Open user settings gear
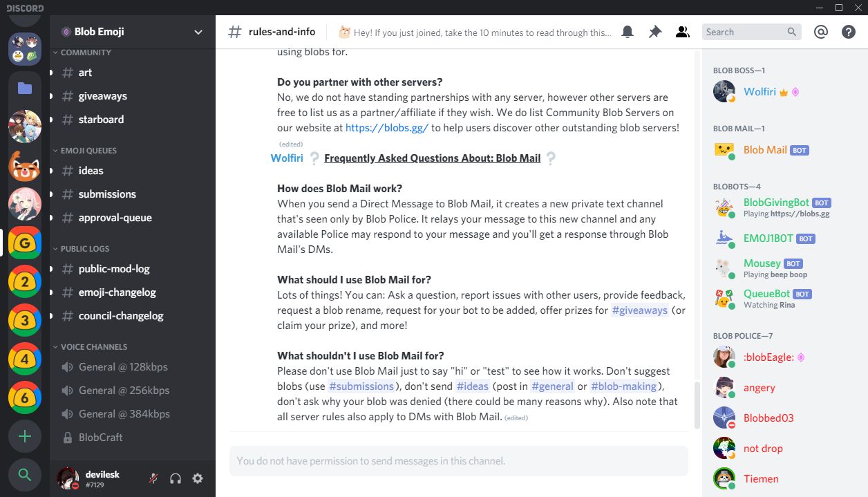Image resolution: width=868 pixels, height=497 pixels. tap(198, 478)
